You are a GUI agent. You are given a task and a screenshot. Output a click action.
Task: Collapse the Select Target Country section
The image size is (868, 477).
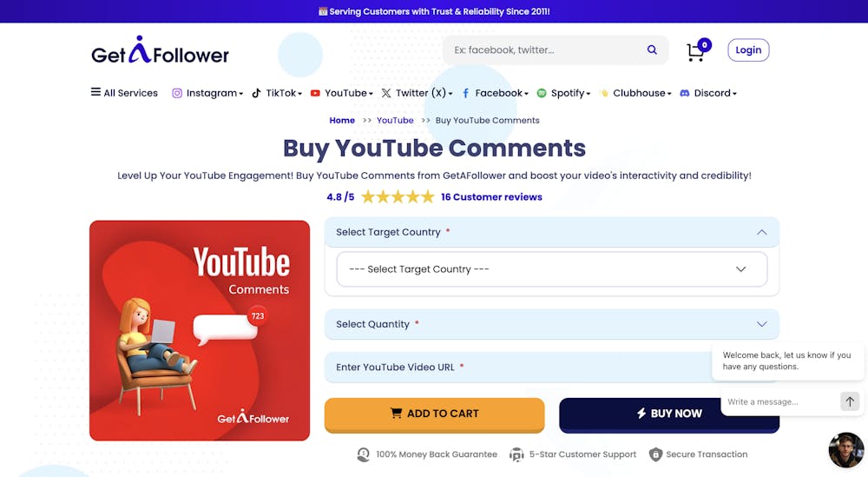tap(761, 232)
